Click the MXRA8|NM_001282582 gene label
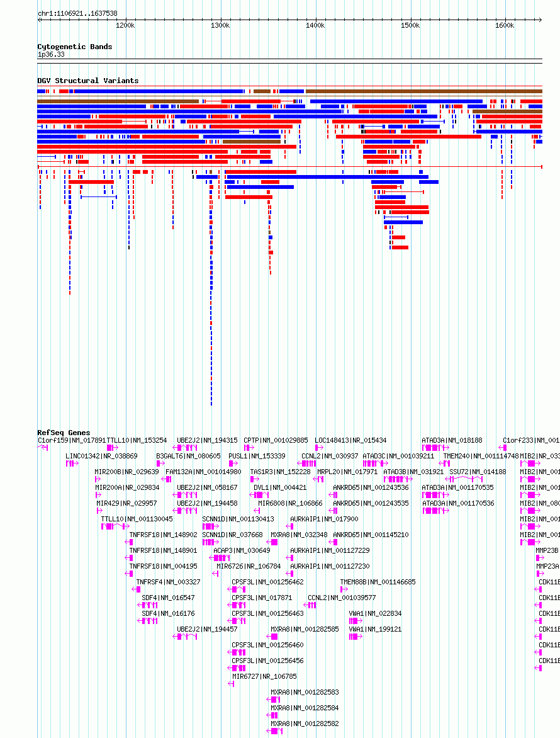The image size is (560, 738). tap(305, 724)
